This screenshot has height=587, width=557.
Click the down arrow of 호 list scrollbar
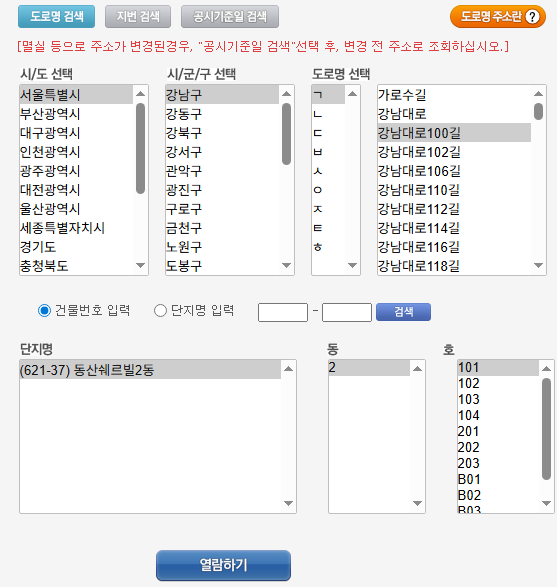547,503
